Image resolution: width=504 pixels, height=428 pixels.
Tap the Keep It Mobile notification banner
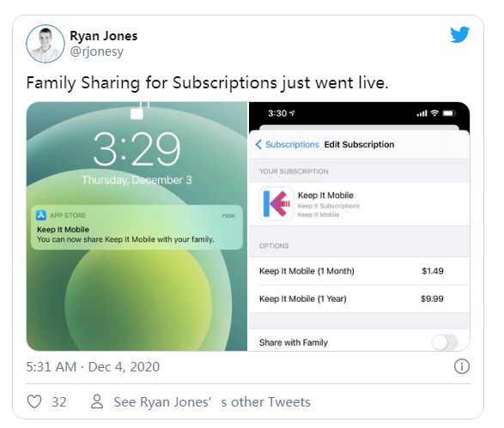pos(137,227)
